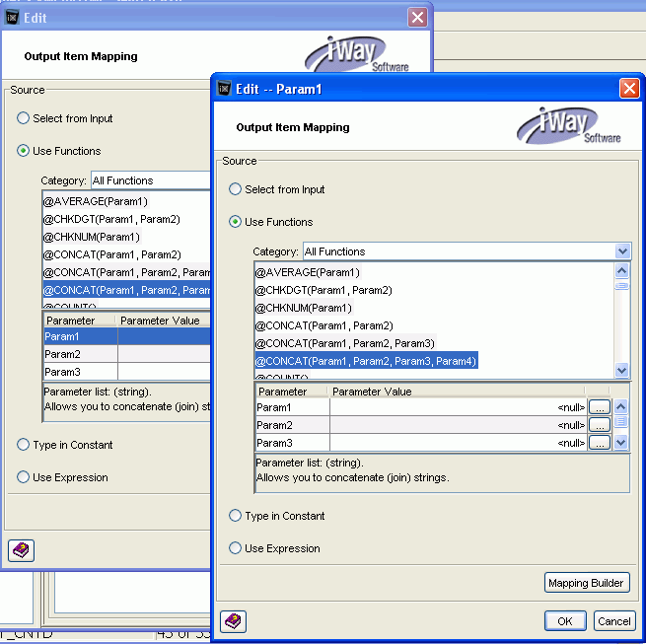Click the help book icon in Param1 dialog
The width and height of the screenshot is (646, 644).
click(233, 620)
